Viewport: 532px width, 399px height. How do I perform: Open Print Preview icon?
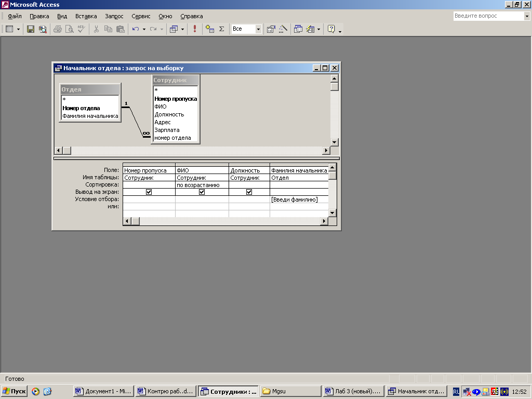click(69, 29)
